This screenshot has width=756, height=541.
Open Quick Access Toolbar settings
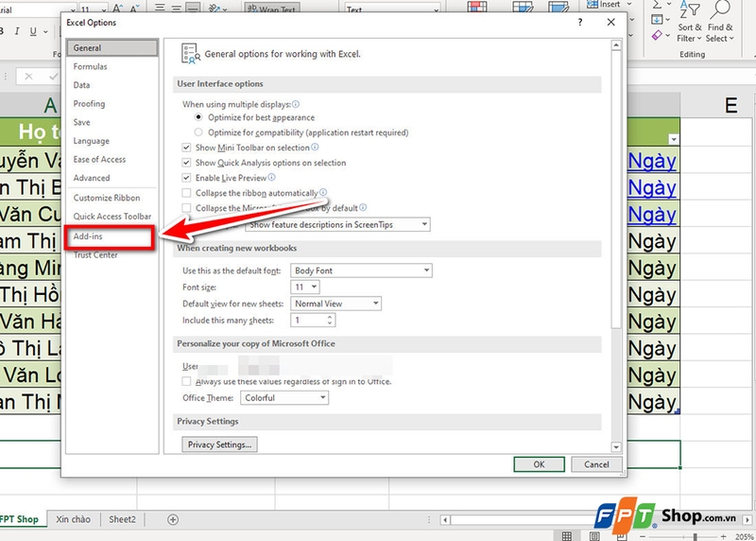tap(112, 217)
